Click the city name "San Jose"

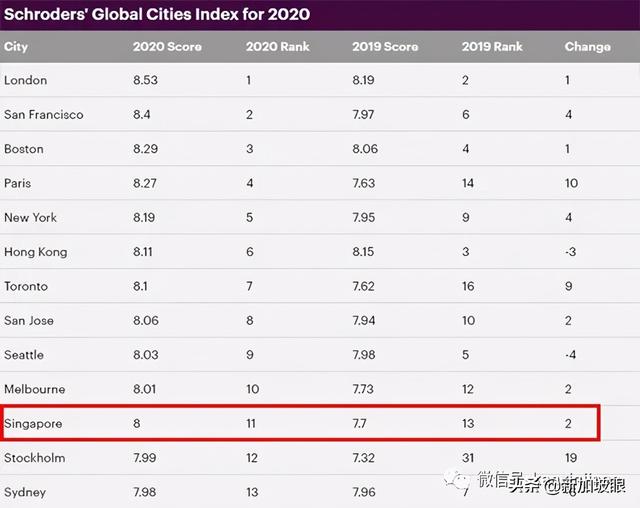[29, 321]
